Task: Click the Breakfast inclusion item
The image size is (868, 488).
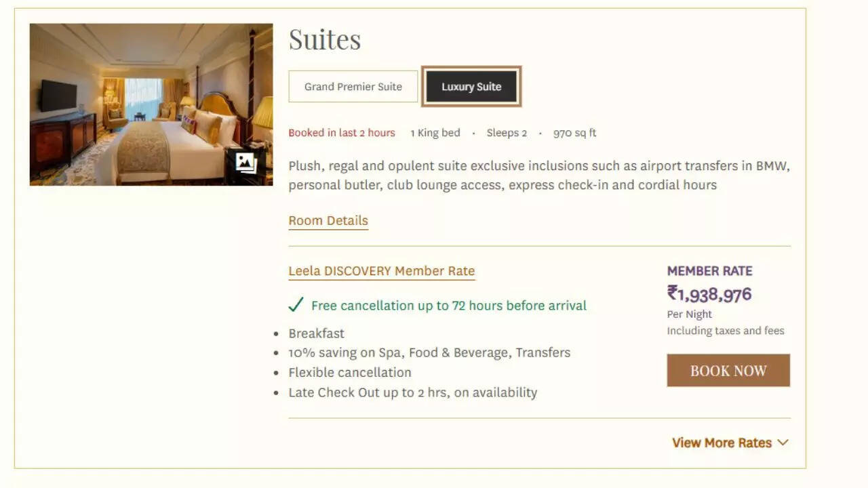Action: (x=317, y=333)
